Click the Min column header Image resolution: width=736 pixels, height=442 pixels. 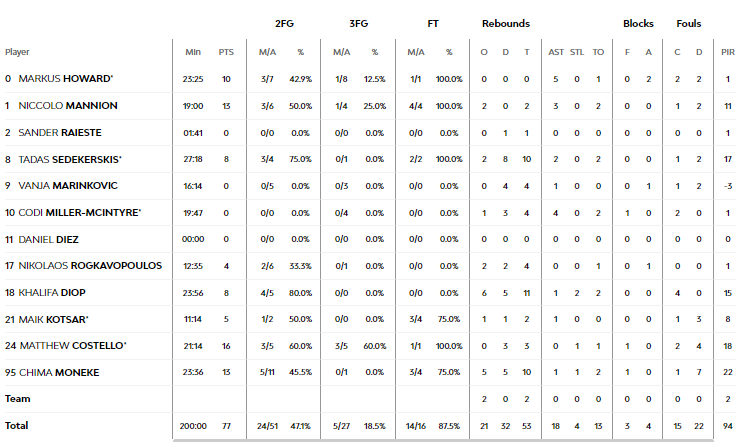coord(193,52)
